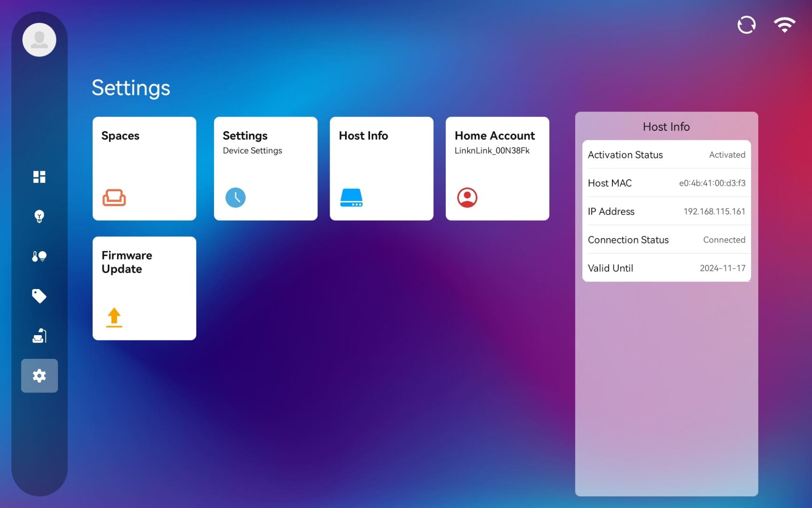Go to the dashboard grid view

click(x=39, y=177)
